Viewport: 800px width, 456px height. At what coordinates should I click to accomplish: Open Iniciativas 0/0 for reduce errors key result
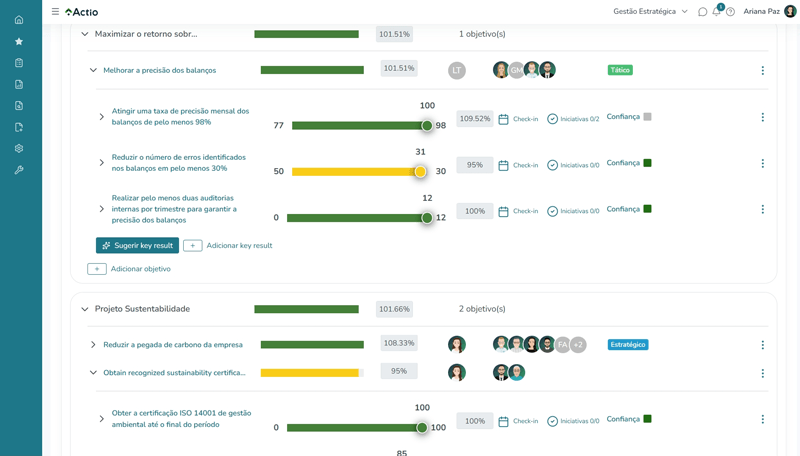coord(573,165)
